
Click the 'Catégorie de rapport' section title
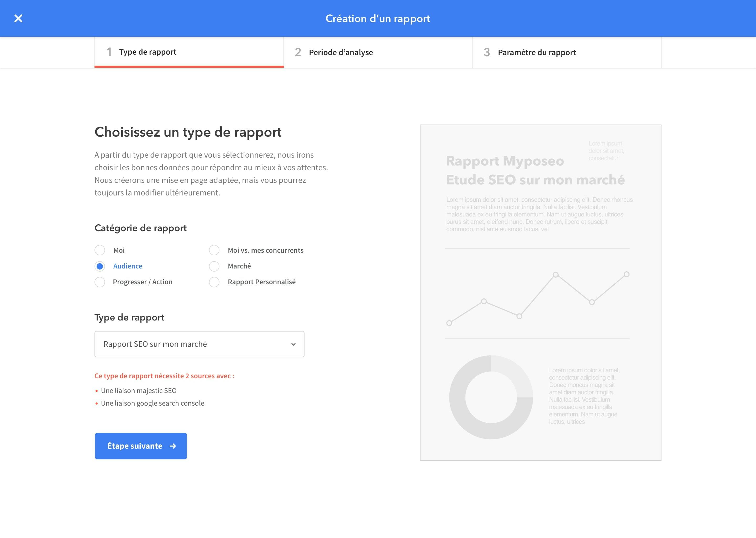[x=141, y=228]
